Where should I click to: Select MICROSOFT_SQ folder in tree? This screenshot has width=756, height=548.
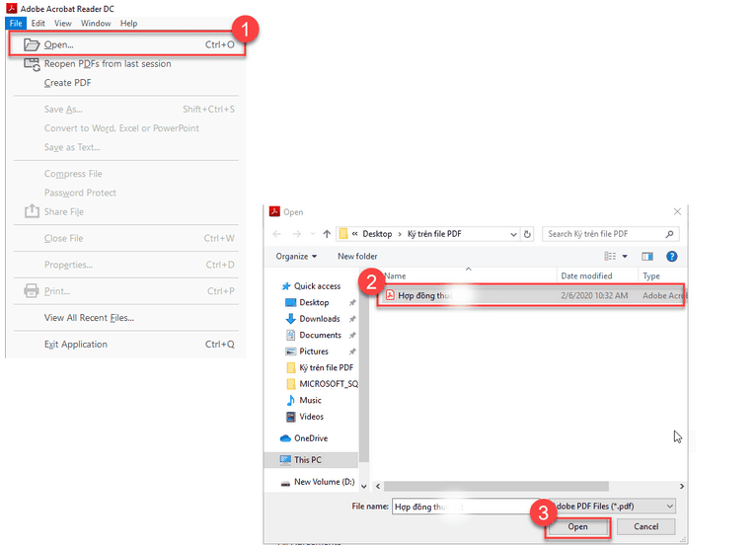click(322, 384)
